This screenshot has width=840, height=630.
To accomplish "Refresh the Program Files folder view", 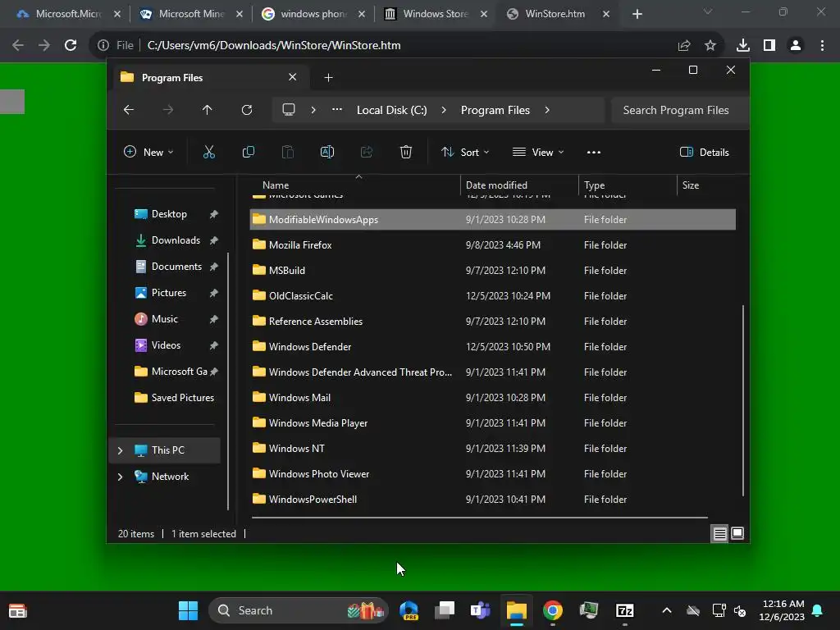I will tap(246, 110).
